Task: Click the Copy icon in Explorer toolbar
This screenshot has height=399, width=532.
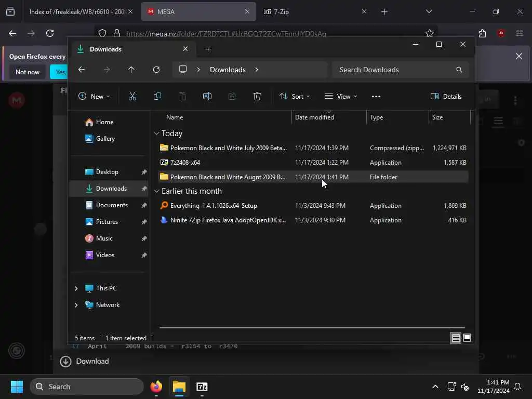Action: point(157,96)
